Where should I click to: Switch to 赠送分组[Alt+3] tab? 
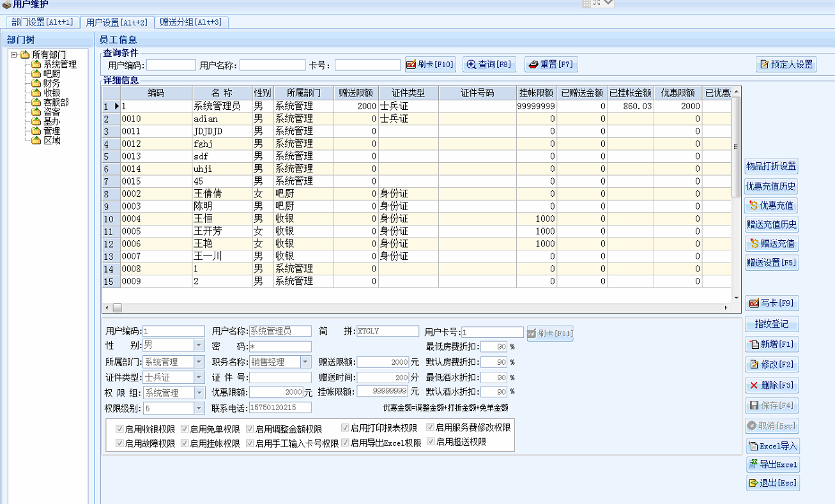point(191,22)
